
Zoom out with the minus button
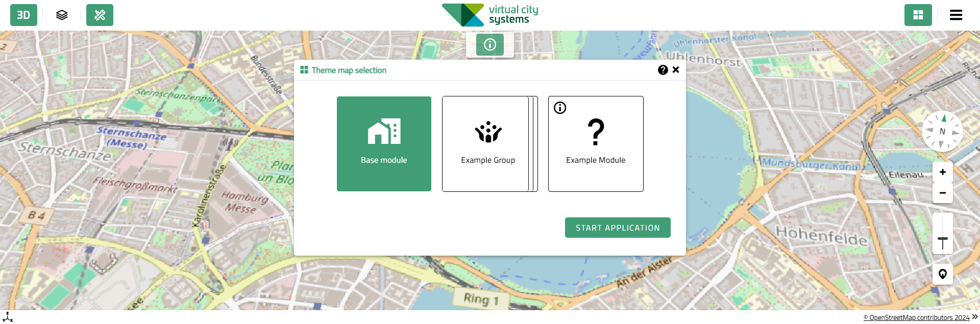tap(942, 193)
